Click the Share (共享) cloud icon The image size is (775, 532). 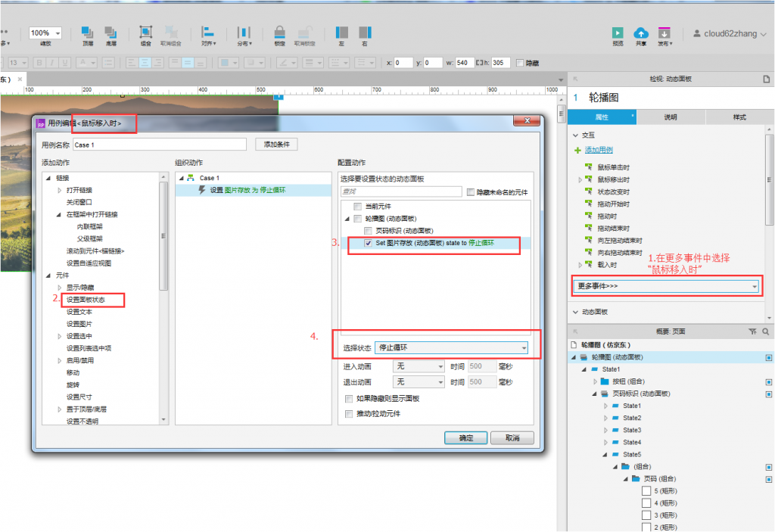tap(640, 33)
